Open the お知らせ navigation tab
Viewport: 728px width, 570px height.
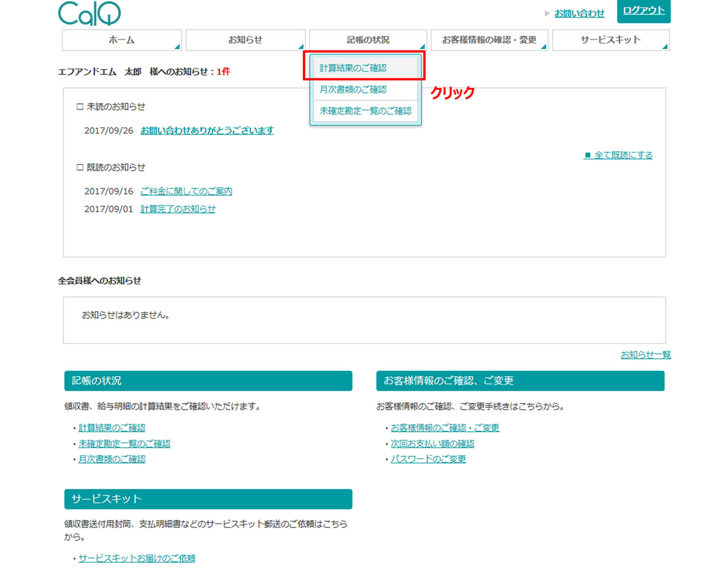[245, 40]
